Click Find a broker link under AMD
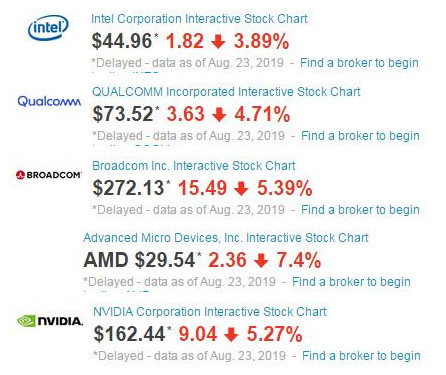 [351, 282]
